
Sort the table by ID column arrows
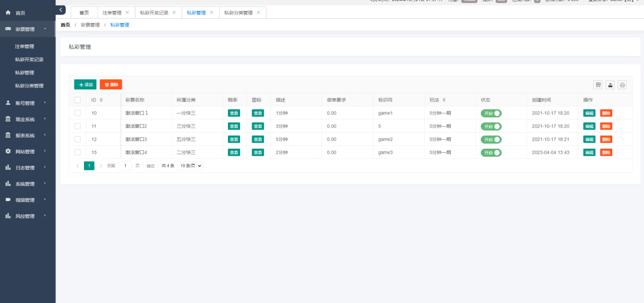coord(101,100)
